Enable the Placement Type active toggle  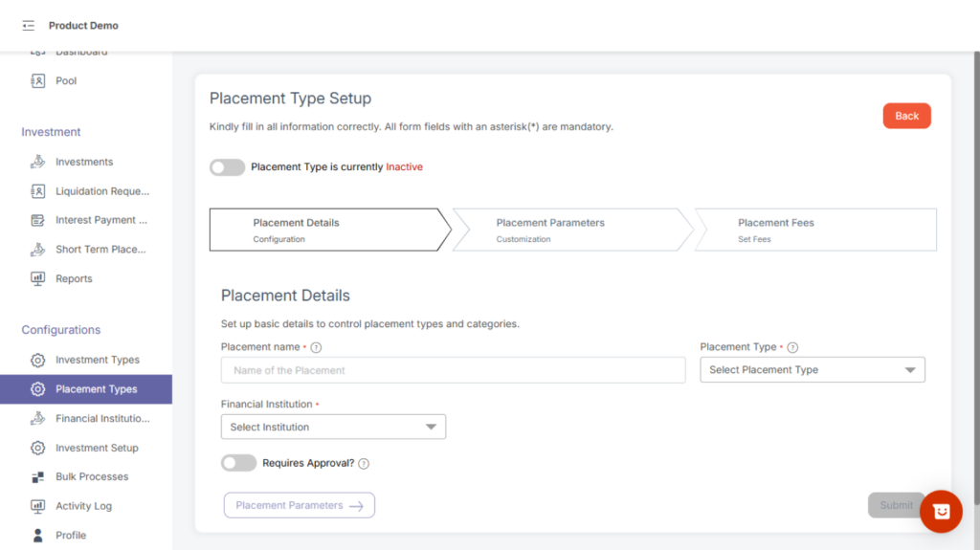pyautogui.click(x=227, y=167)
